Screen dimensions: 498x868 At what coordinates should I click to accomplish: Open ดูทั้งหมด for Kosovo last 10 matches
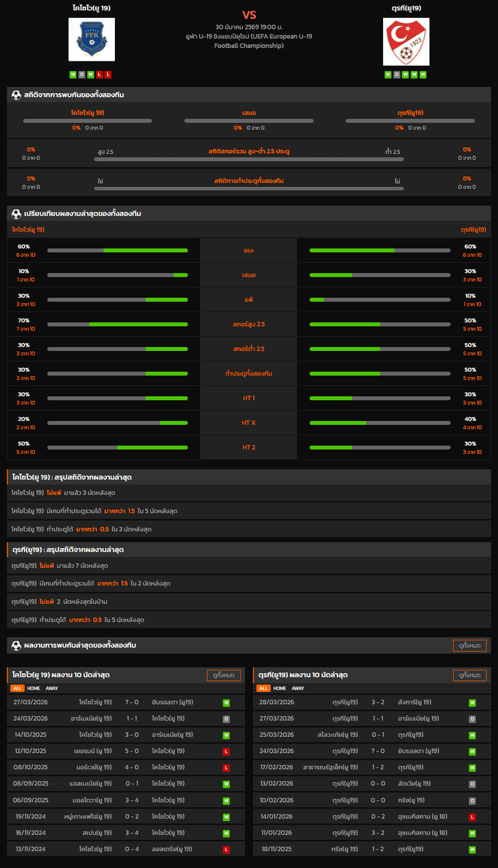[x=224, y=675]
